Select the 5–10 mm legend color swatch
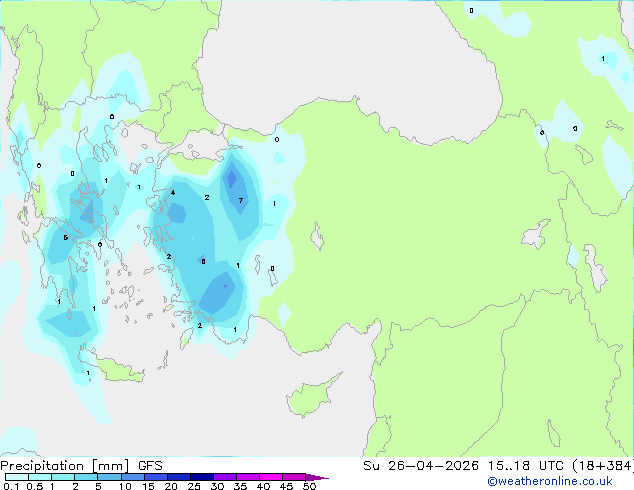Image resolution: width=634 pixels, height=490 pixels. click(x=109, y=477)
